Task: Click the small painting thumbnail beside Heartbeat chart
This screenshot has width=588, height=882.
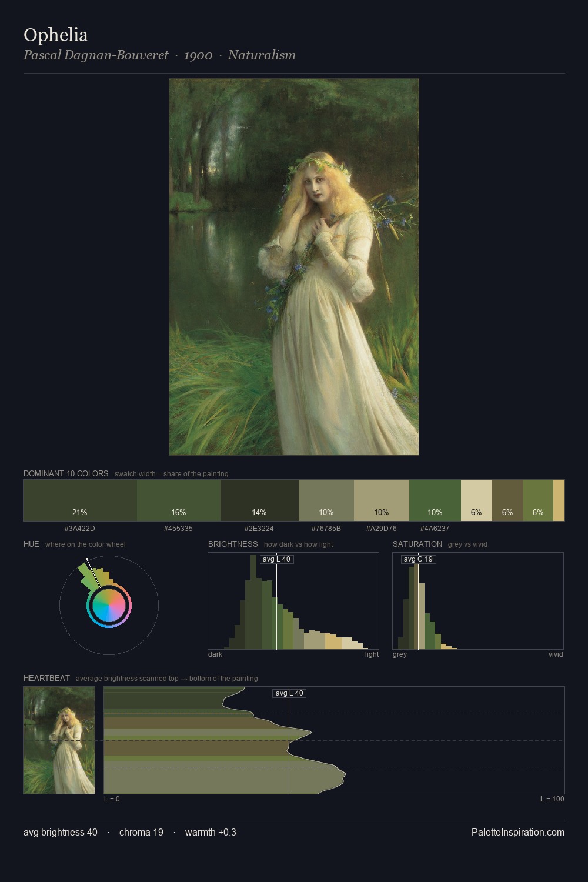Action: tap(59, 740)
